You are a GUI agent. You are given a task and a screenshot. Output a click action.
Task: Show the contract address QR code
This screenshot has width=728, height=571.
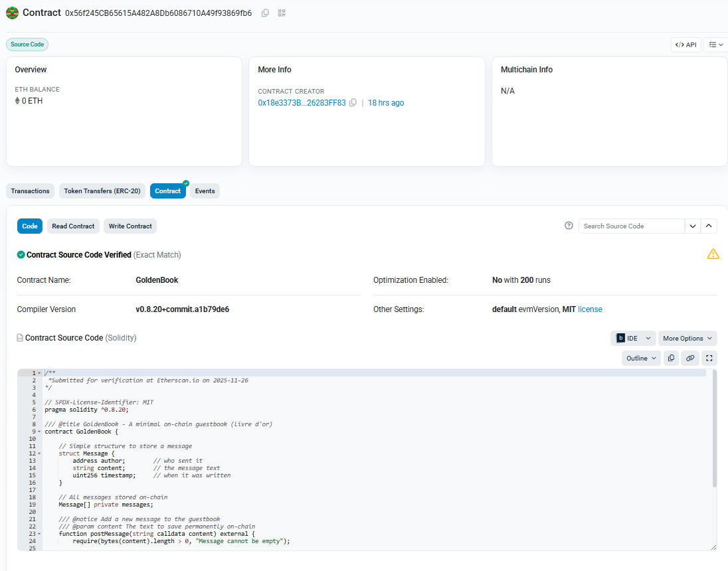click(282, 13)
